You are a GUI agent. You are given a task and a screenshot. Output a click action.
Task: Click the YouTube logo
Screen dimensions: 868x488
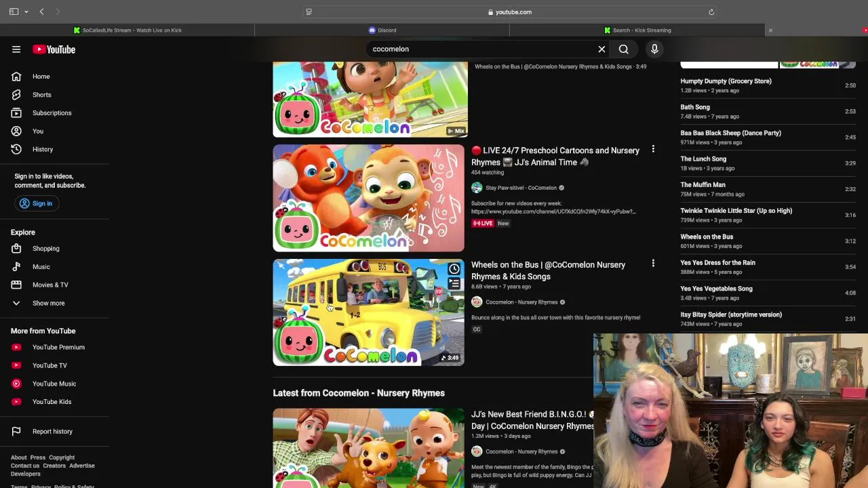tap(54, 49)
